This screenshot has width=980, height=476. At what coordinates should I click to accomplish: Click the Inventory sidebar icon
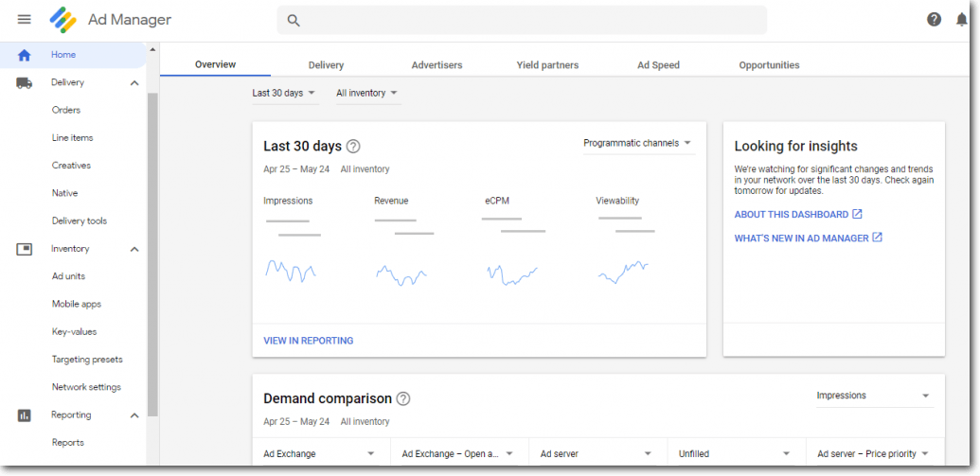pos(25,249)
